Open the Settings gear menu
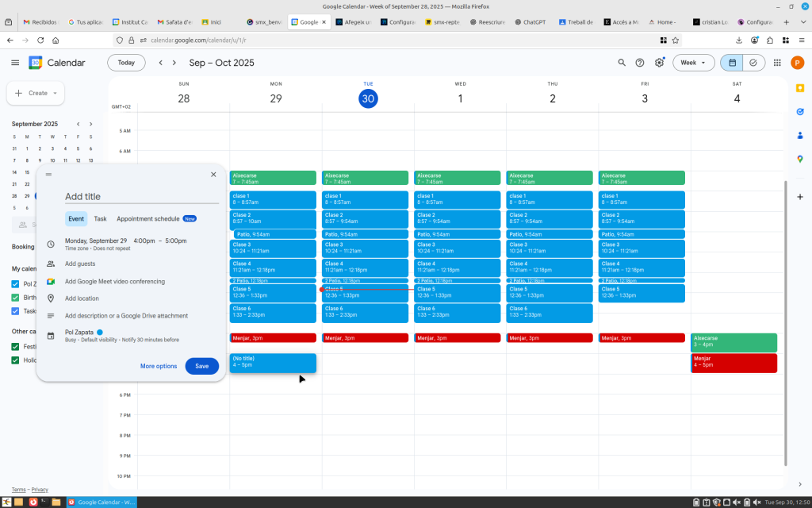Viewport: 812px width, 508px height. click(x=659, y=63)
